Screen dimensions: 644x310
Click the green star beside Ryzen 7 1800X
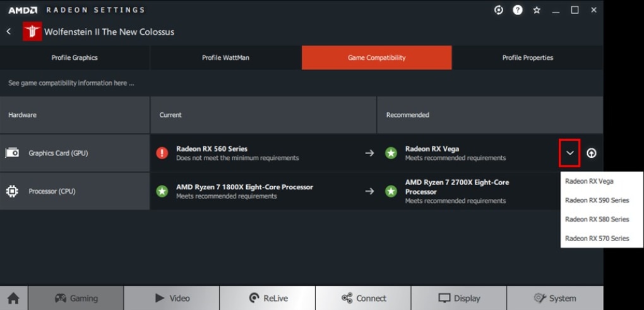click(x=162, y=191)
